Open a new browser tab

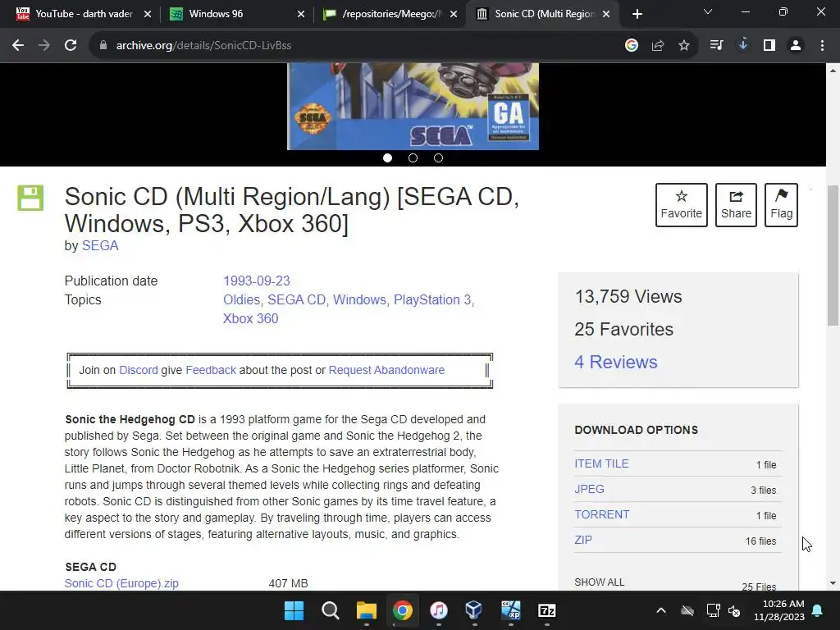click(x=637, y=15)
